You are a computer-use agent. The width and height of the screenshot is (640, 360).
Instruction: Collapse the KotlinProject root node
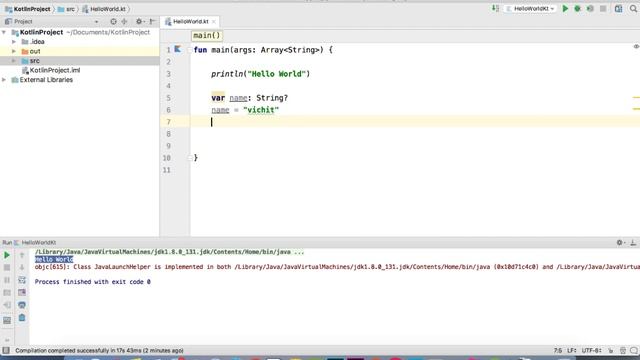point(4,32)
